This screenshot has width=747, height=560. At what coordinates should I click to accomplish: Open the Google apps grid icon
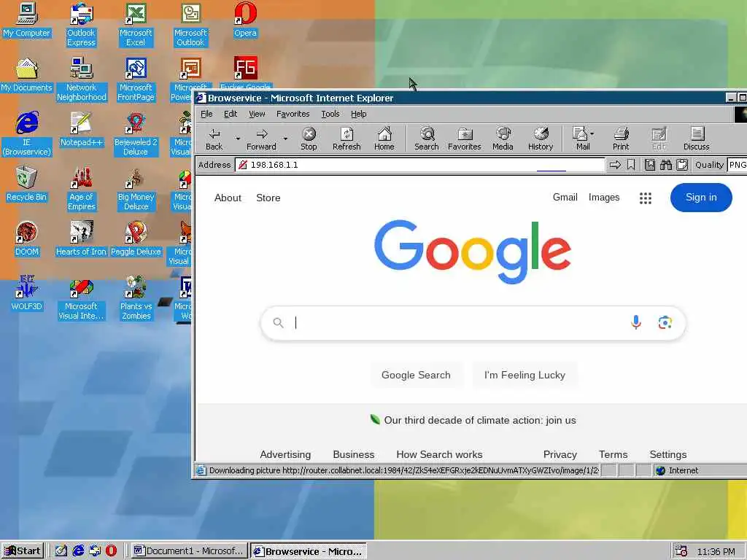[645, 198]
